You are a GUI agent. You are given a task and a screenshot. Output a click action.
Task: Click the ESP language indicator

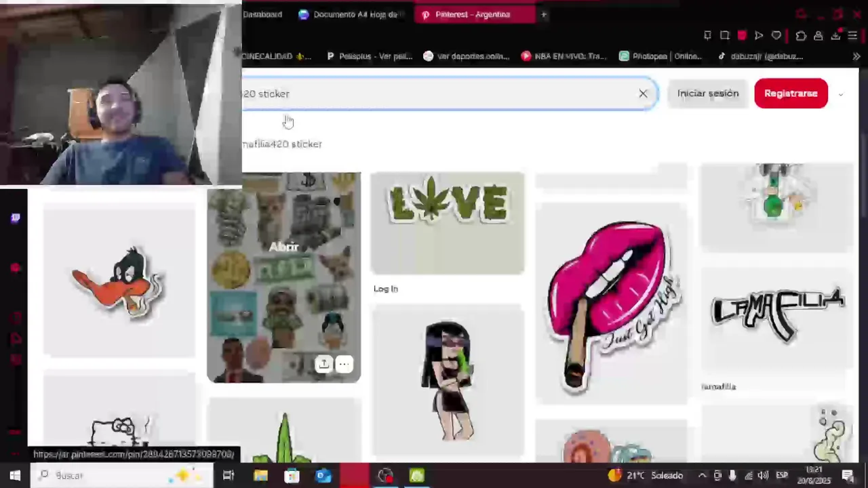781,475
